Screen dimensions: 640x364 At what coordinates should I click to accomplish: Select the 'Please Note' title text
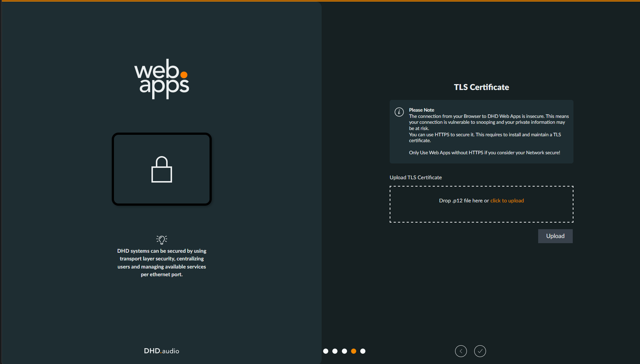click(422, 110)
